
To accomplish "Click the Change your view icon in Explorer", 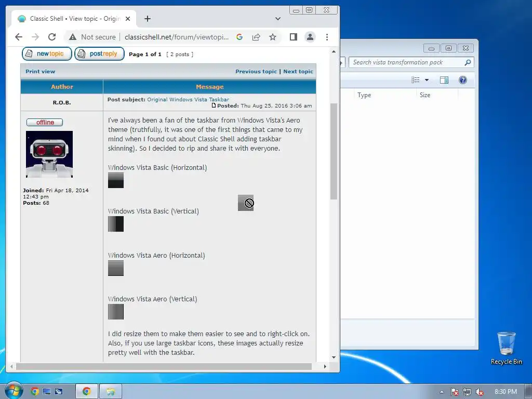I will (415, 79).
